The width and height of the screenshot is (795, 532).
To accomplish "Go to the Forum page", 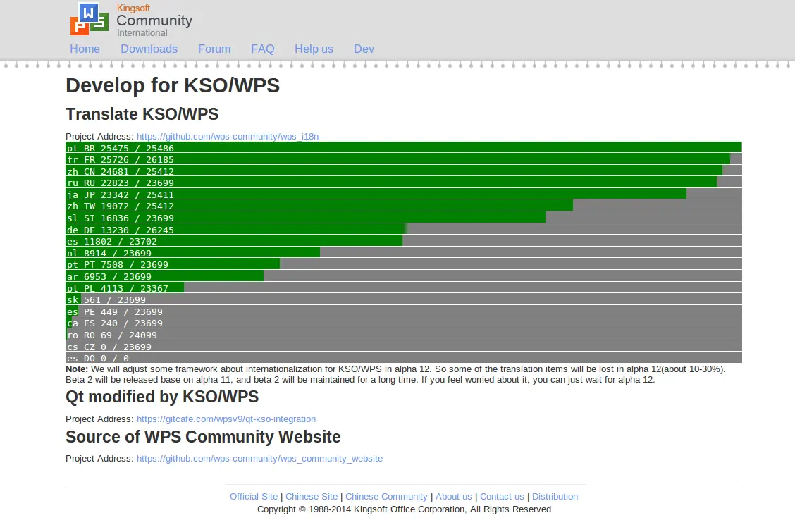I will (214, 49).
